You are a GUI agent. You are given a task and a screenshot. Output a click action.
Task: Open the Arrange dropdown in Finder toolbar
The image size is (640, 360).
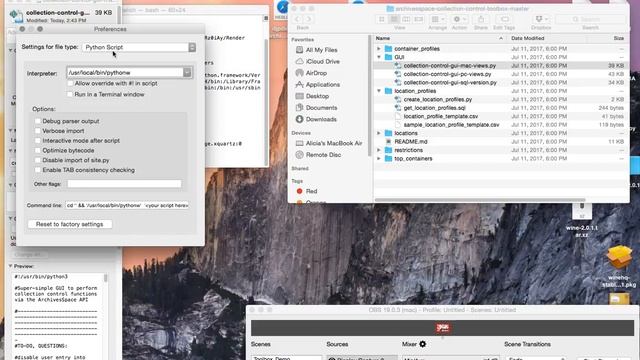tap(438, 19)
